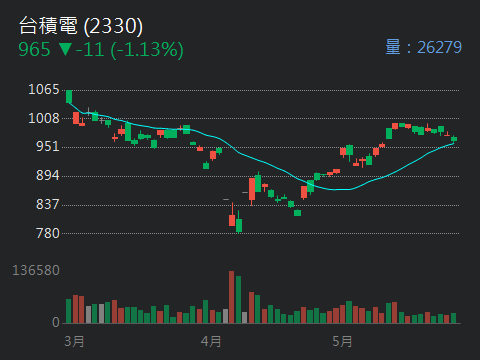Click the 951 price axis label

tap(48, 147)
